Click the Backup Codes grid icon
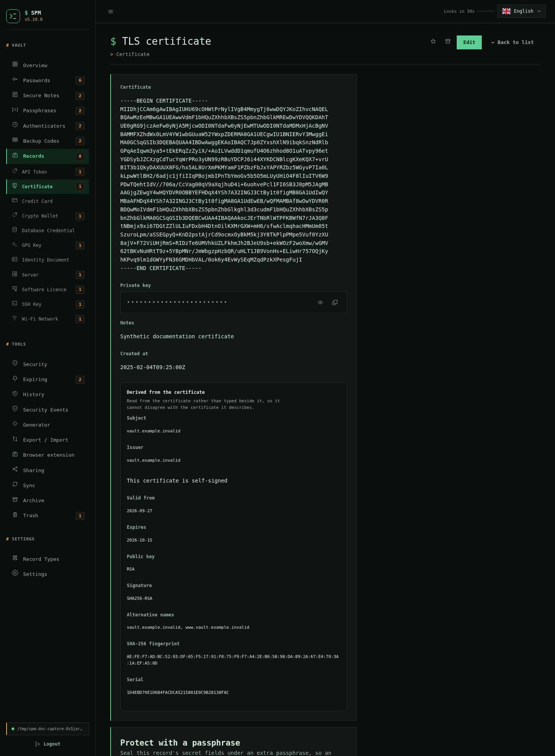 point(15,140)
